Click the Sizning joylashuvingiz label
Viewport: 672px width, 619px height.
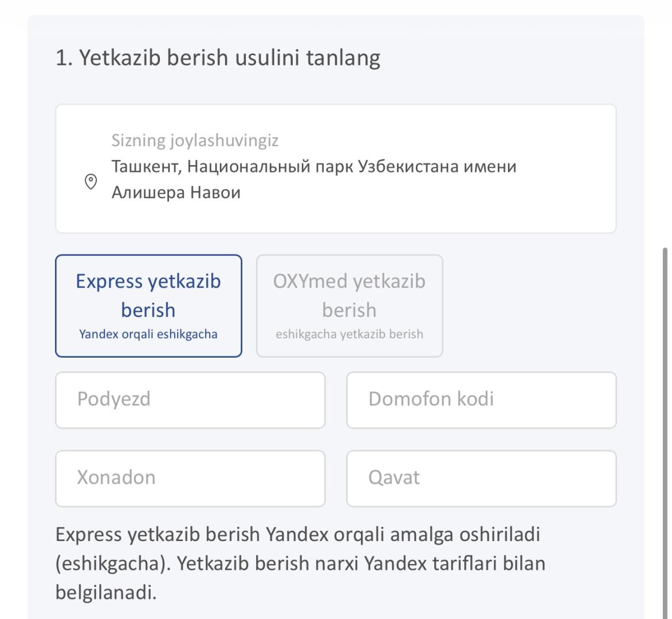tap(195, 140)
